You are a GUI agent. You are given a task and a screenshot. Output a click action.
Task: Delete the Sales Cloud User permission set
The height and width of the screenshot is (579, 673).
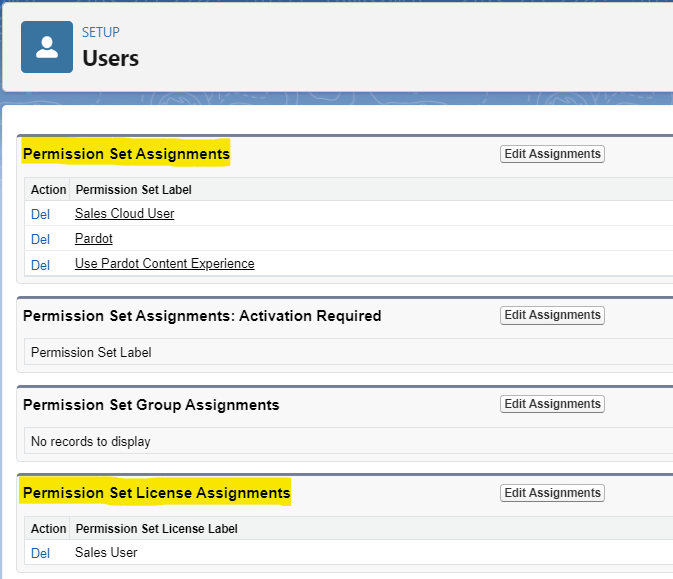point(40,214)
